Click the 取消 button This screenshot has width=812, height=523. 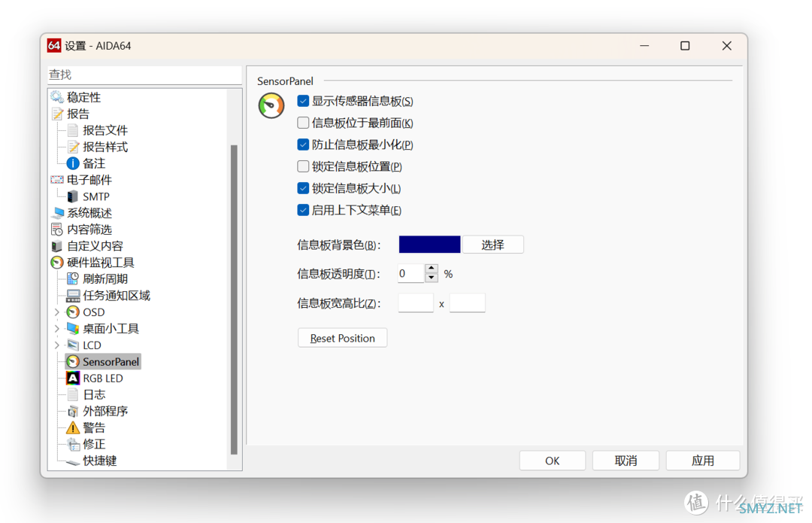tap(626, 461)
